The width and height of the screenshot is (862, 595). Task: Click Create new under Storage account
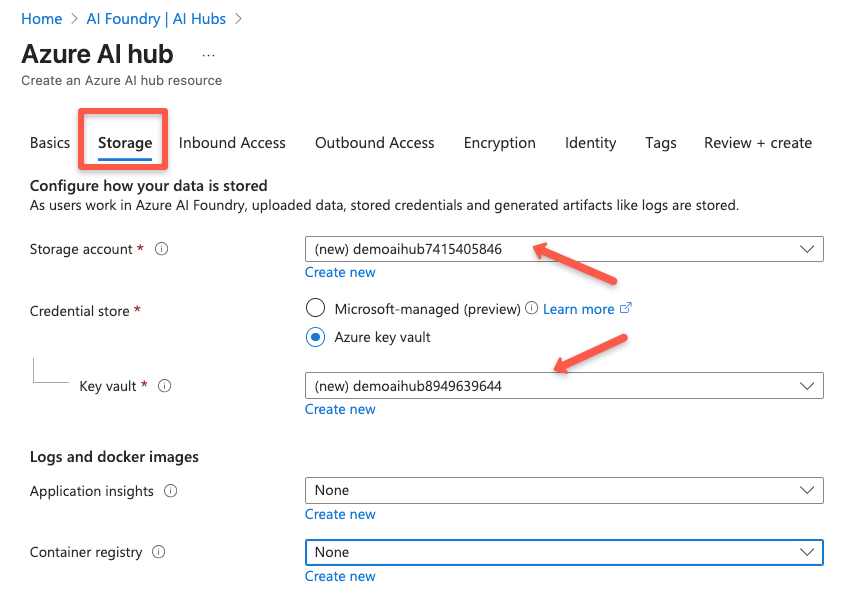[340, 272]
